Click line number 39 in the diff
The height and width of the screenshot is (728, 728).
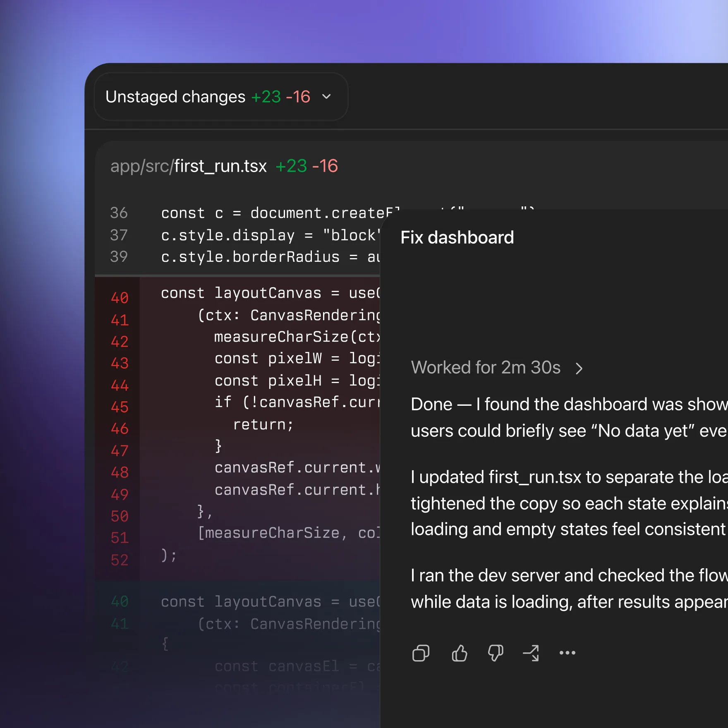[119, 257]
